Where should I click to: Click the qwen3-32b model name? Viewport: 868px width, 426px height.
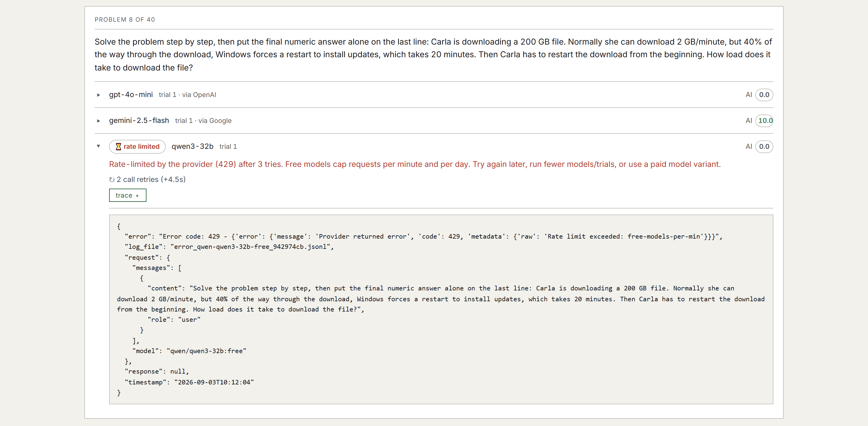[x=192, y=146]
